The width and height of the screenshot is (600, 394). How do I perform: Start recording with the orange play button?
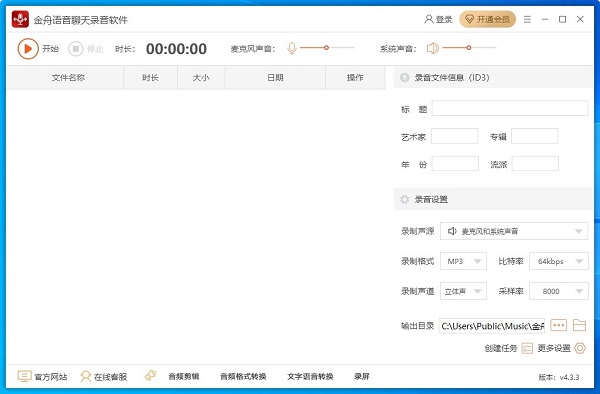28,49
